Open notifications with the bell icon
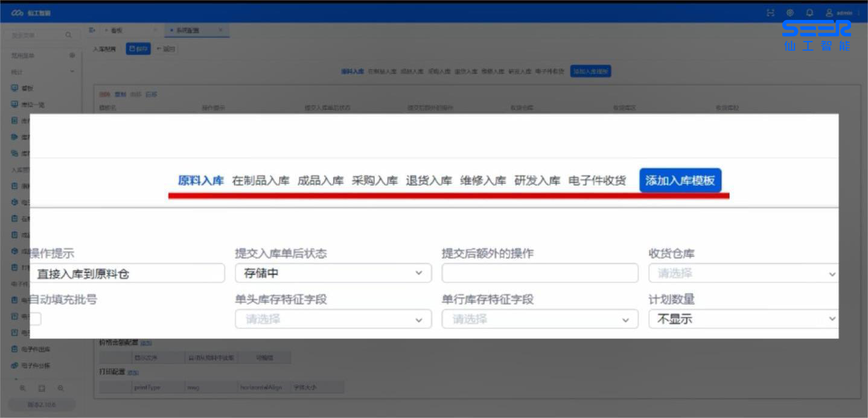The width and height of the screenshot is (868, 418). click(x=809, y=13)
